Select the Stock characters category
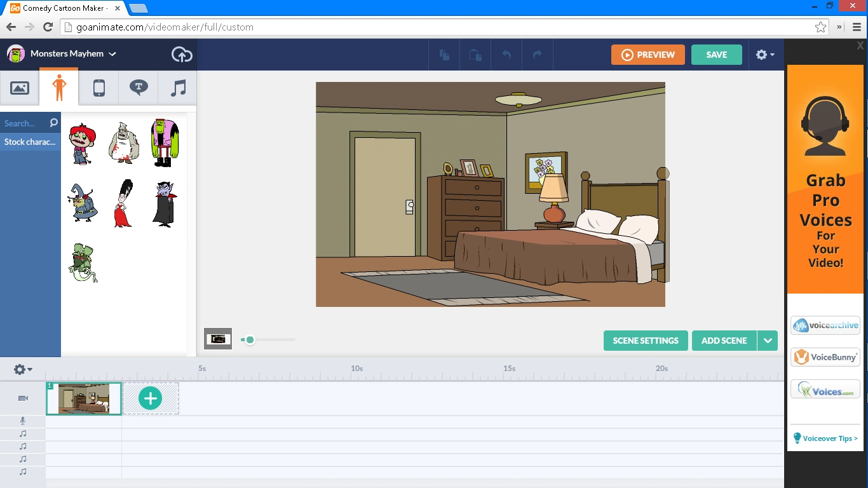Viewport: 868px width, 488px height. [30, 142]
